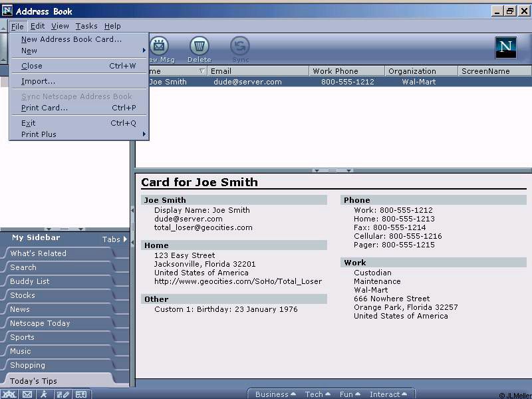Viewport: 532px width, 399px height.
Task: Choose Import... from the File menu
Action: [79, 81]
